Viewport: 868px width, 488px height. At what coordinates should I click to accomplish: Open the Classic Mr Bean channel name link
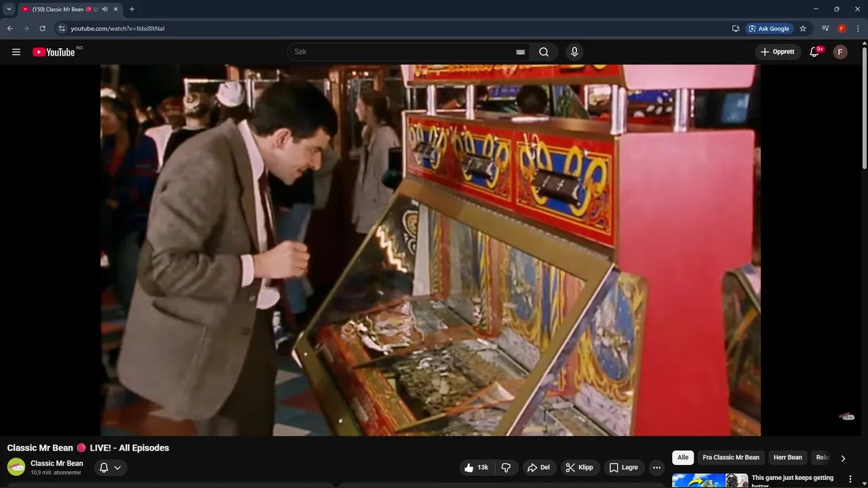click(57, 464)
